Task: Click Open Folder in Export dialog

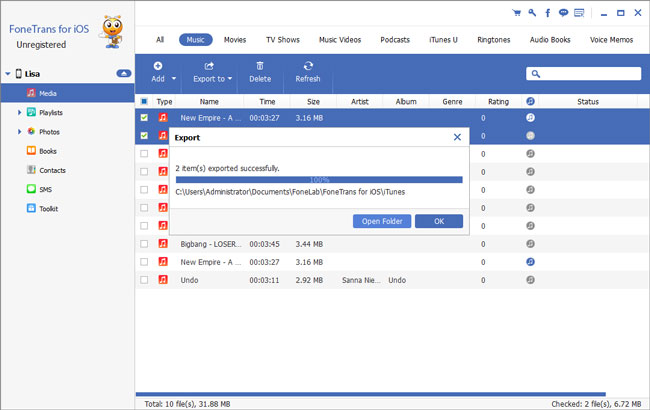Action: tap(382, 221)
